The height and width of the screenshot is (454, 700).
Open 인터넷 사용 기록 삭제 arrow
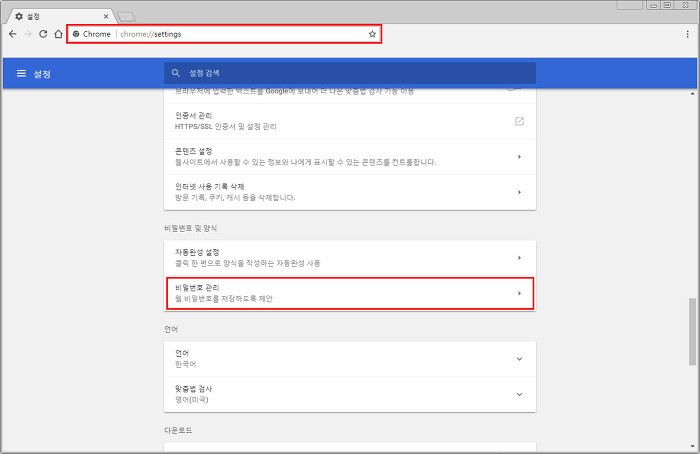click(x=519, y=192)
